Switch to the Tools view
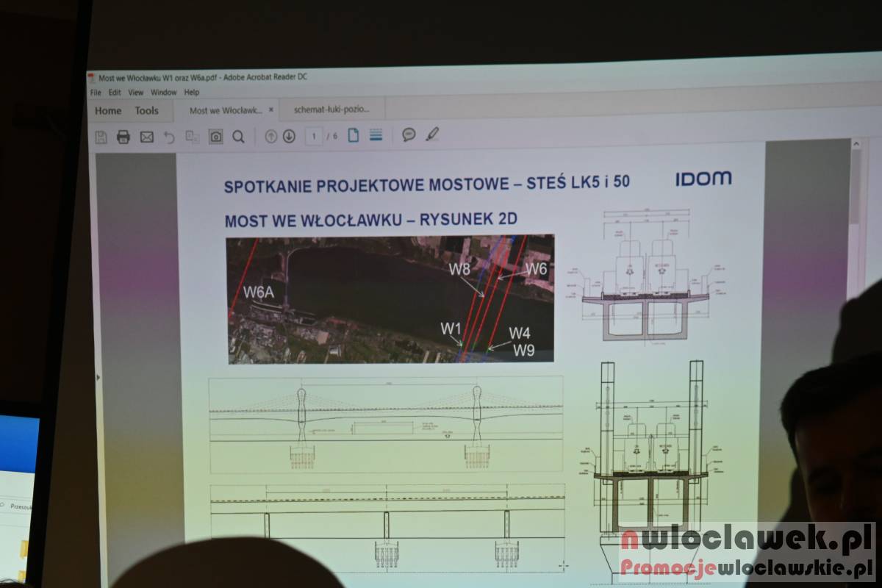Screen dimensions: 882x588 point(146,111)
